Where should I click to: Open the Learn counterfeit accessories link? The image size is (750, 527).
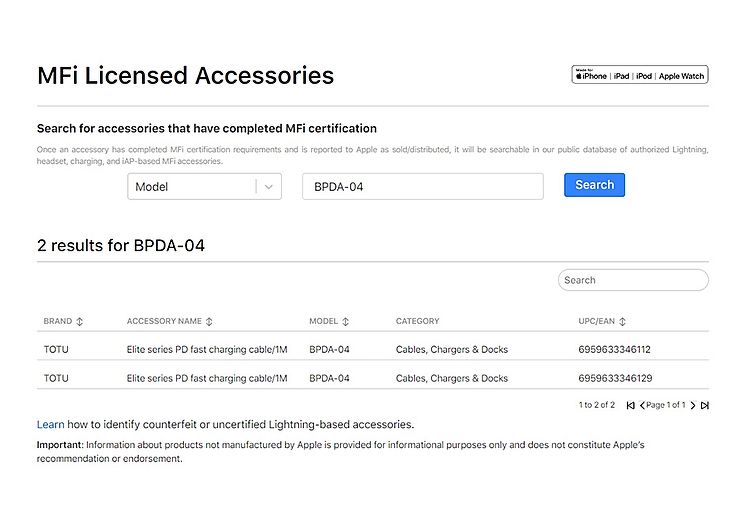tap(50, 425)
